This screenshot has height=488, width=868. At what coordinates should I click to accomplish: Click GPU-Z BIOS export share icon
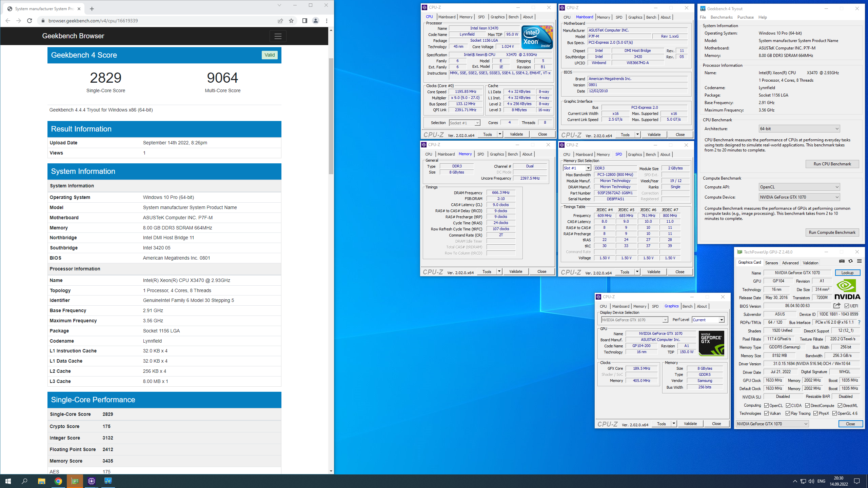(x=837, y=306)
